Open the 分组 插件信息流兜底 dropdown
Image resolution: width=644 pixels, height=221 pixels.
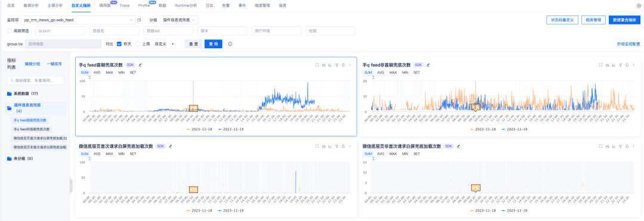[x=179, y=20]
